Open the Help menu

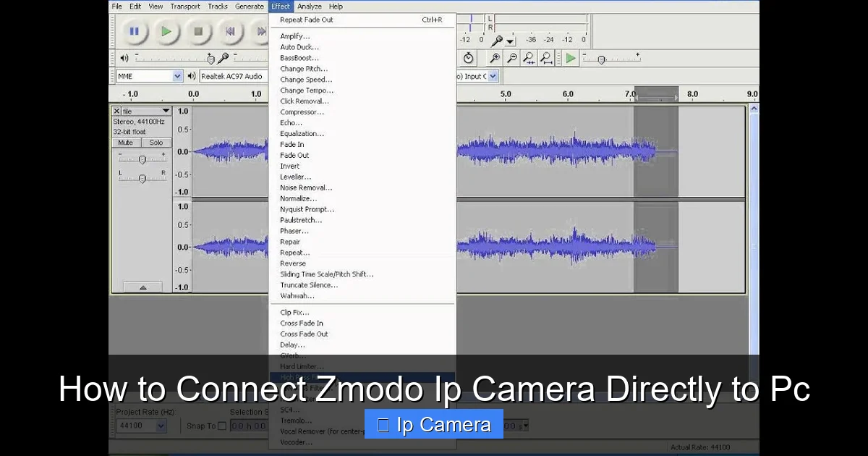click(x=336, y=7)
